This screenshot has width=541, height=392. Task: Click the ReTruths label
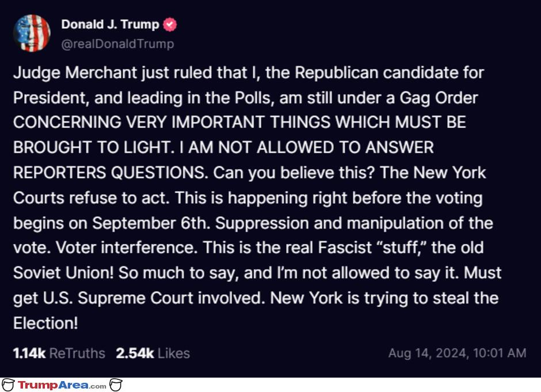click(77, 353)
